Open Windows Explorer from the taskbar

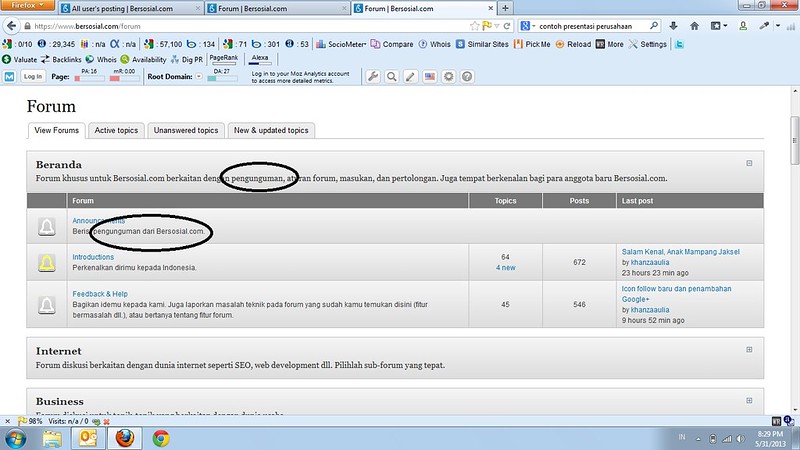[52, 438]
